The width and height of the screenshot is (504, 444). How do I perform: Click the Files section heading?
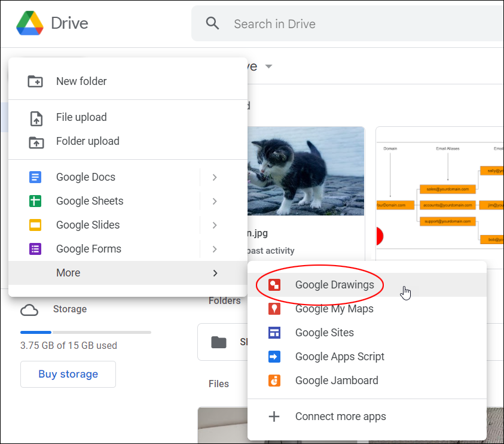coord(219,384)
